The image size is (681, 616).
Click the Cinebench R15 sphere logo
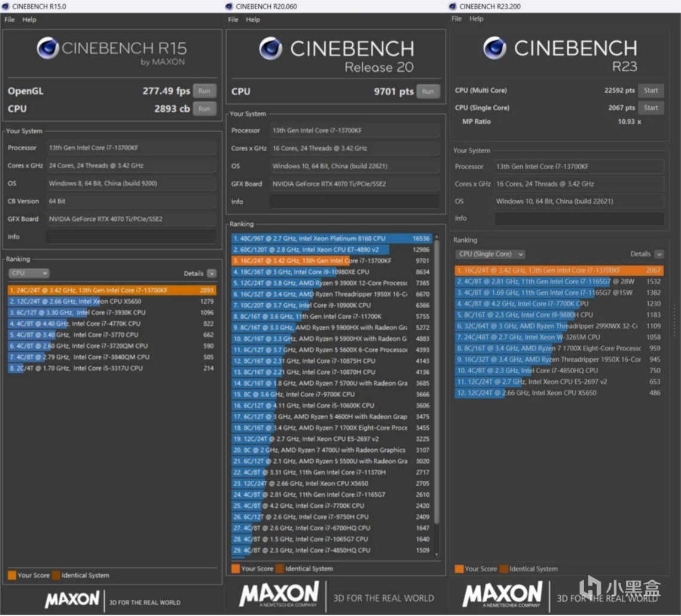(x=48, y=48)
